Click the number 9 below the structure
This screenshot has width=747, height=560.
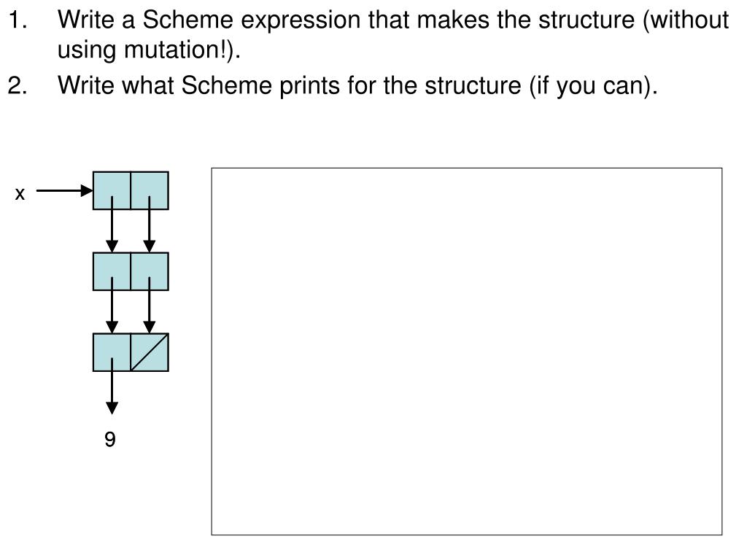click(x=110, y=439)
